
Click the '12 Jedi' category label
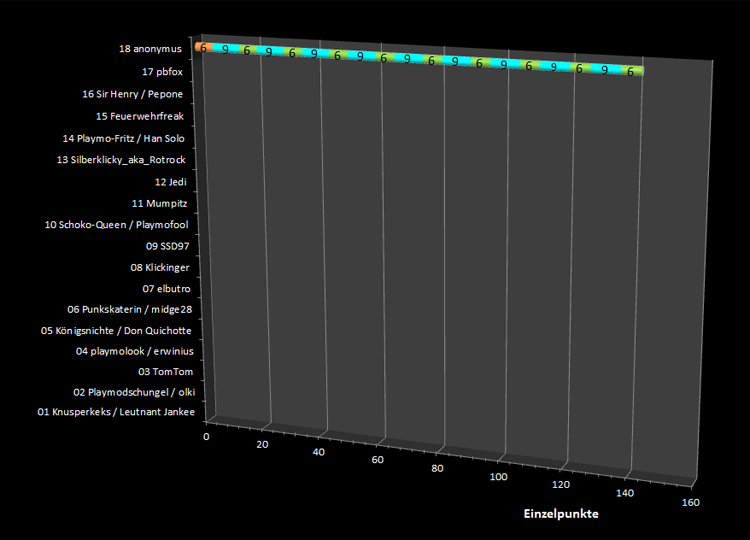(170, 182)
